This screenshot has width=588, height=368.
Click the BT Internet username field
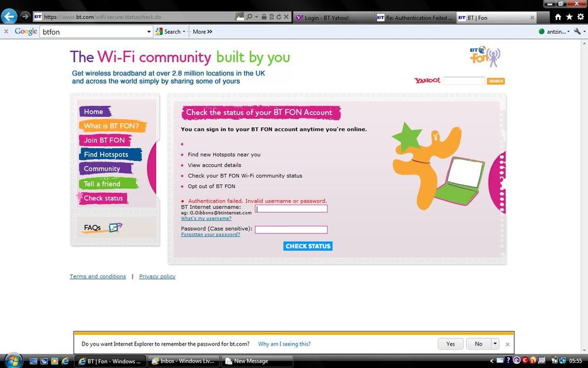point(291,209)
